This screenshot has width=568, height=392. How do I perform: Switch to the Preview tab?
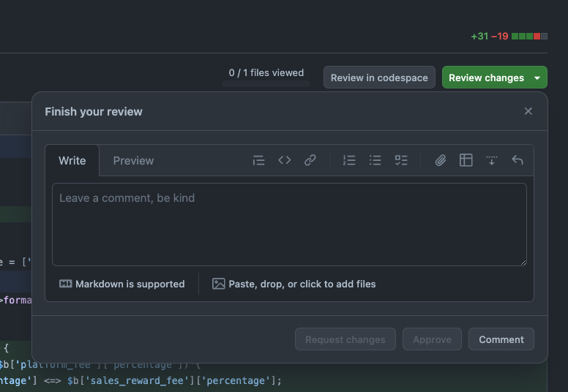[133, 161]
